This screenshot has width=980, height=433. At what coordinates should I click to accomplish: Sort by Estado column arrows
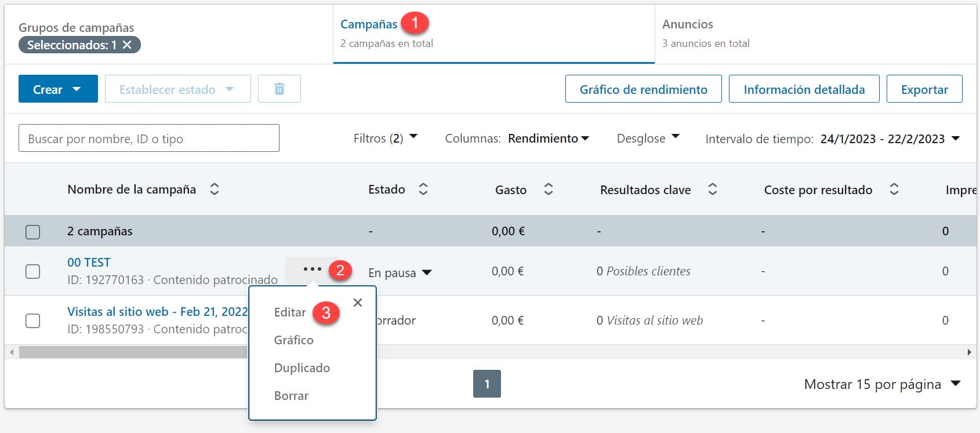click(423, 189)
